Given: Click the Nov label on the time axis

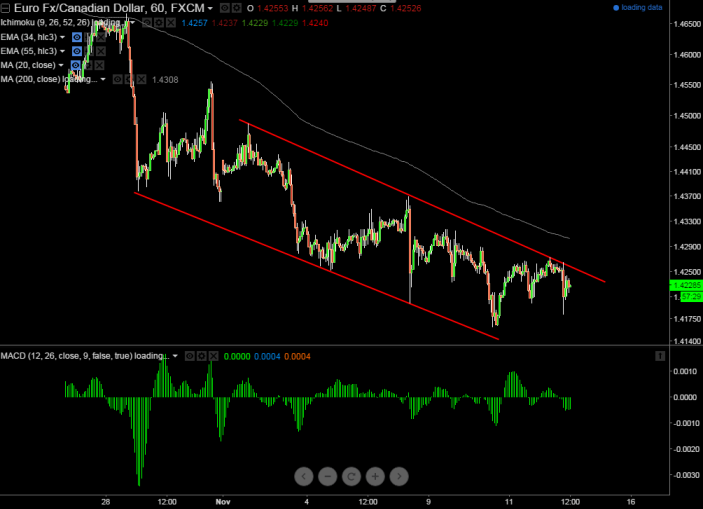Looking at the screenshot, I should coord(223,502).
